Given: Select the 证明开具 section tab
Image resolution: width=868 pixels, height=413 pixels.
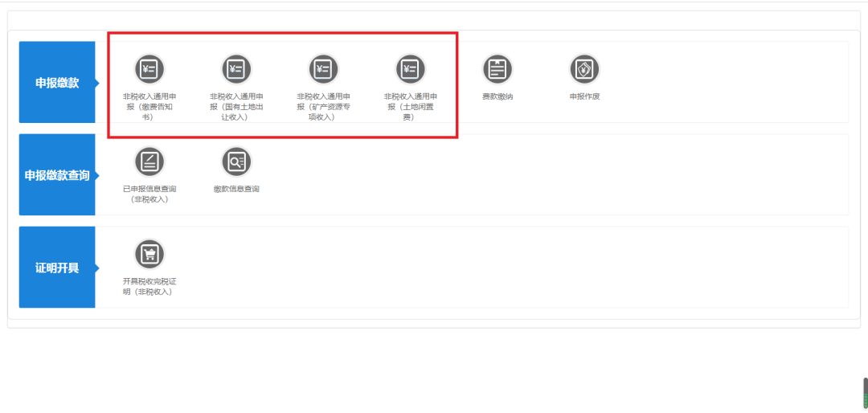Looking at the screenshot, I should click(x=57, y=267).
